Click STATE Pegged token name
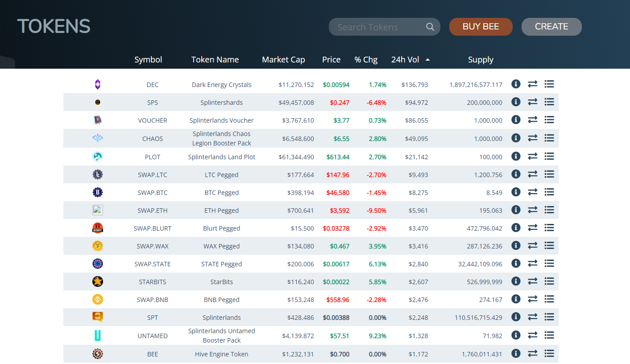This screenshot has height=364, width=630. point(222,264)
